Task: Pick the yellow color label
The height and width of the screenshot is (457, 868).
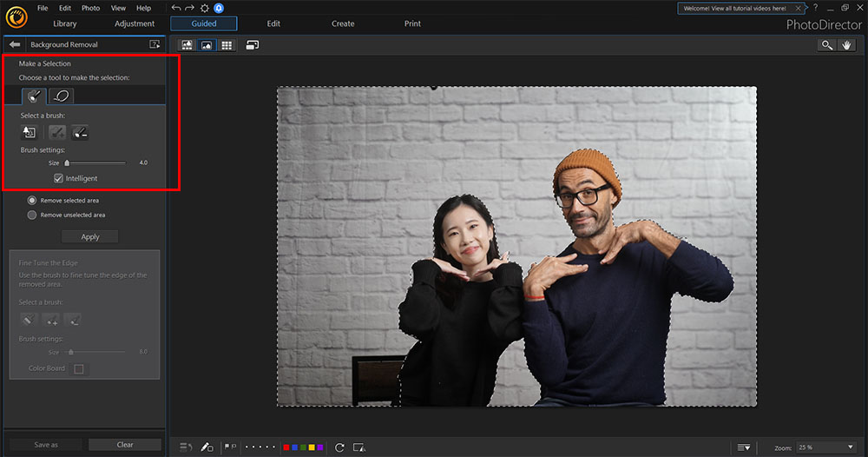Action: 311,447
